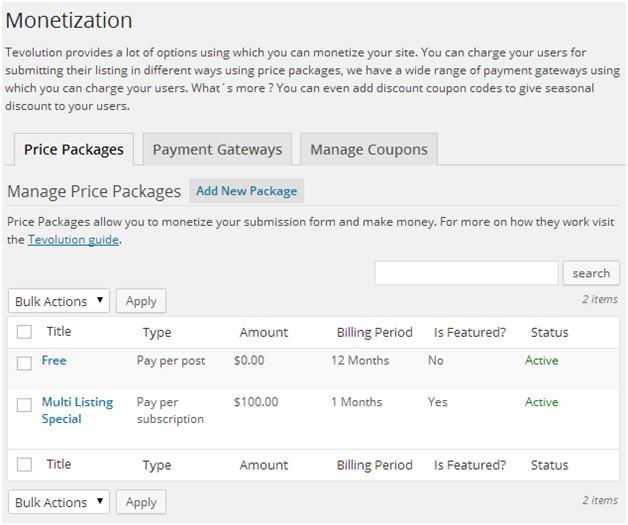Toggle the select-all checkbox in table header

point(25,332)
